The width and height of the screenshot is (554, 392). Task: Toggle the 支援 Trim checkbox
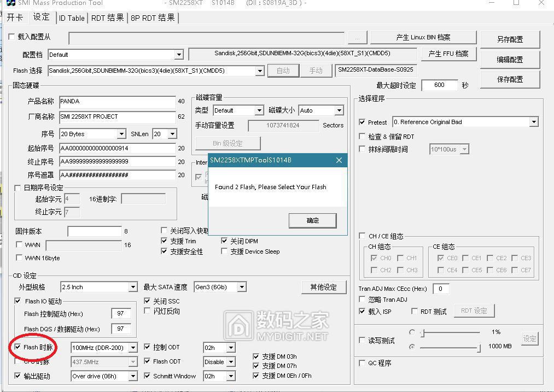[164, 241]
